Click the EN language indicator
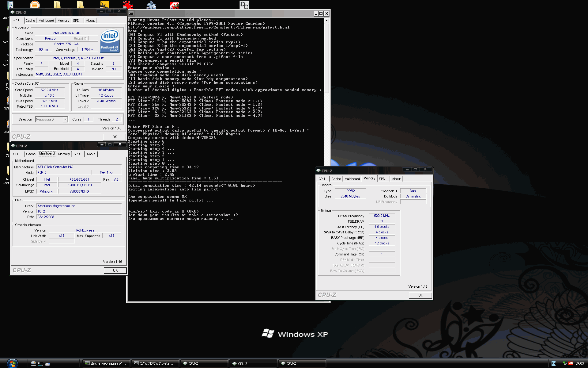Screen dimensions: 588x368 (554, 363)
